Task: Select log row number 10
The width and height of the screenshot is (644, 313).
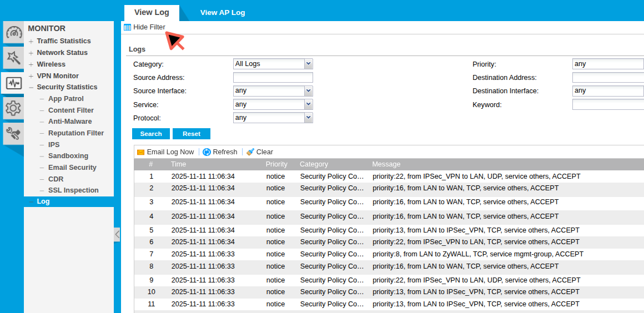Action: (x=151, y=292)
